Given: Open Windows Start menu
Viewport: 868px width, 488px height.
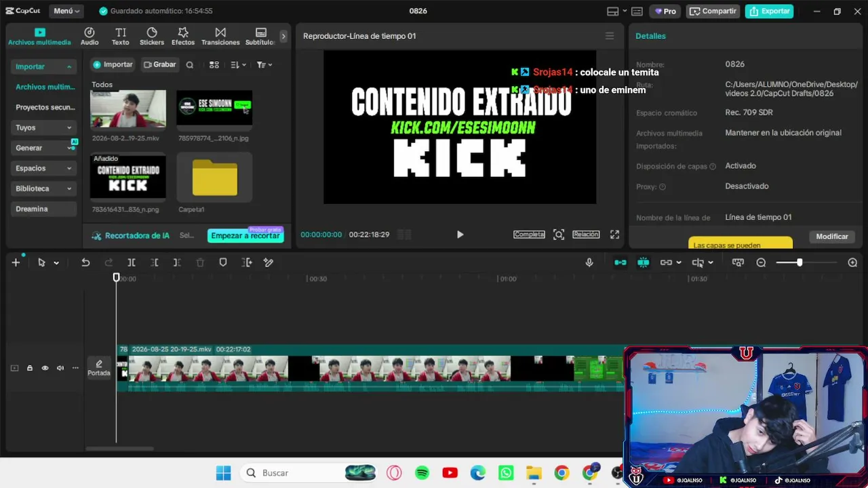Looking at the screenshot, I should point(223,473).
